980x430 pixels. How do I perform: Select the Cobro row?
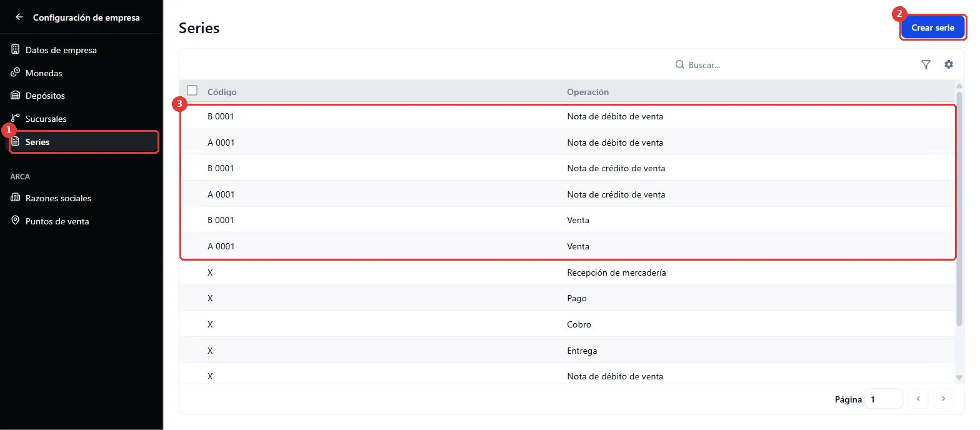(x=567, y=324)
